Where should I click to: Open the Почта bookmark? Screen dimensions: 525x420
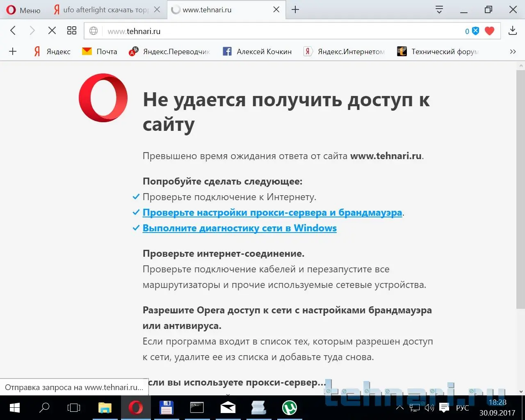(100, 51)
